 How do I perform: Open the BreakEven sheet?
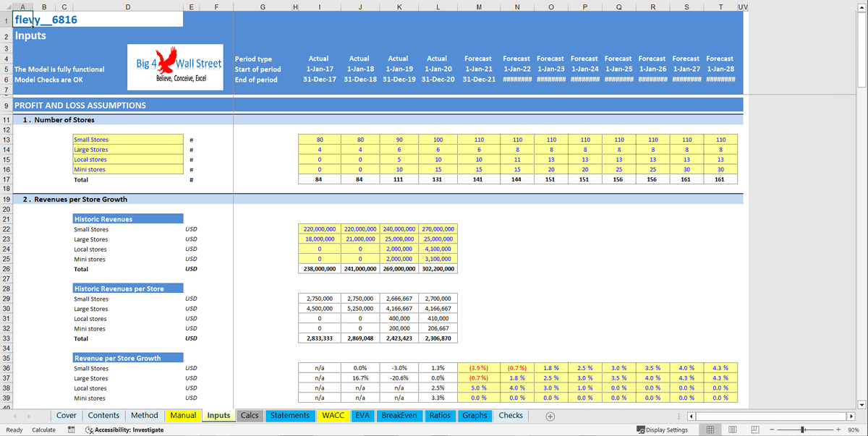coord(399,416)
